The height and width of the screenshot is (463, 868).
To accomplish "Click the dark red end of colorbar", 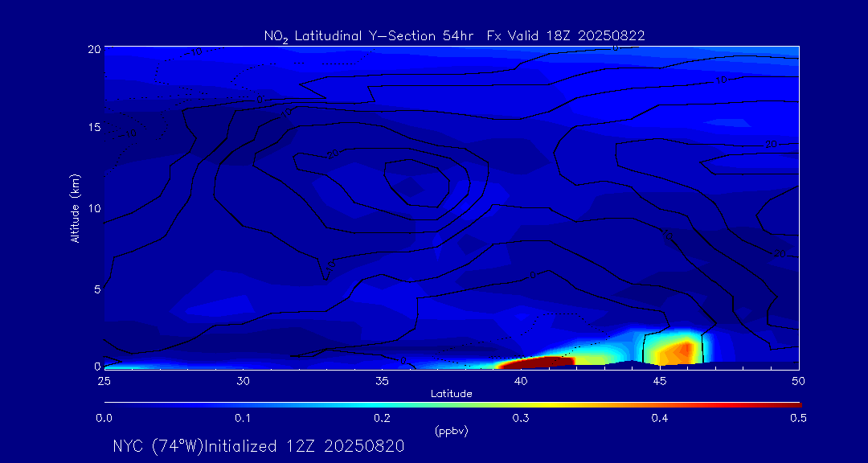I will point(794,404).
